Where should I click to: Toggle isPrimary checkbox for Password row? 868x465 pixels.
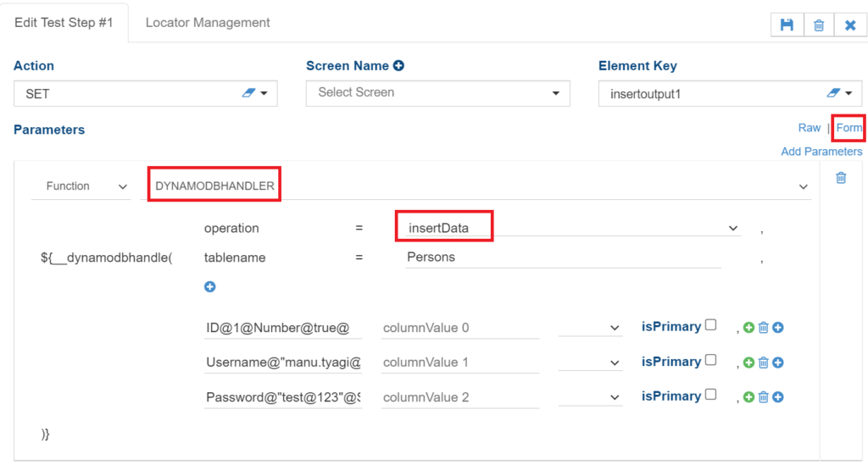point(710,395)
